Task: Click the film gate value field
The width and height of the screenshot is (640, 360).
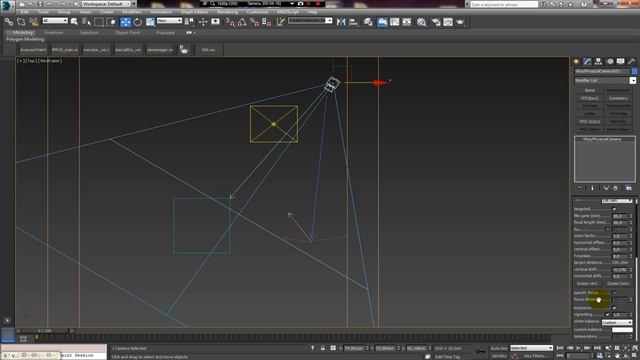Action: (x=619, y=216)
